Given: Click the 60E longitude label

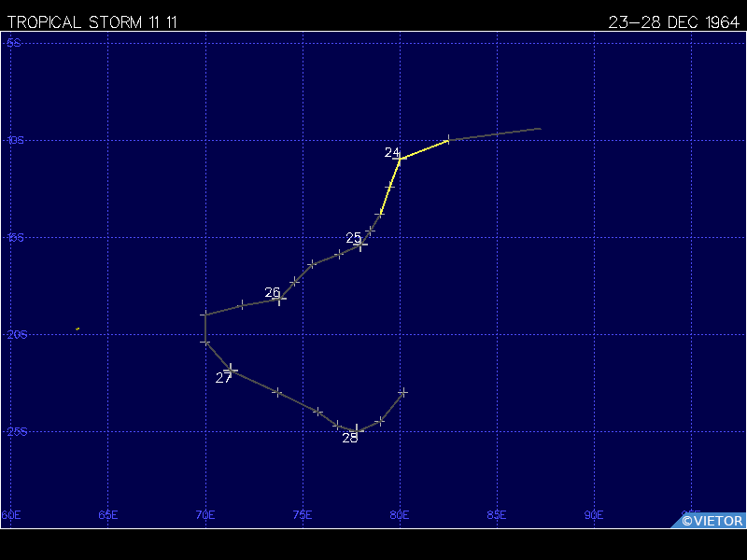Looking at the screenshot, I should click(x=11, y=515).
